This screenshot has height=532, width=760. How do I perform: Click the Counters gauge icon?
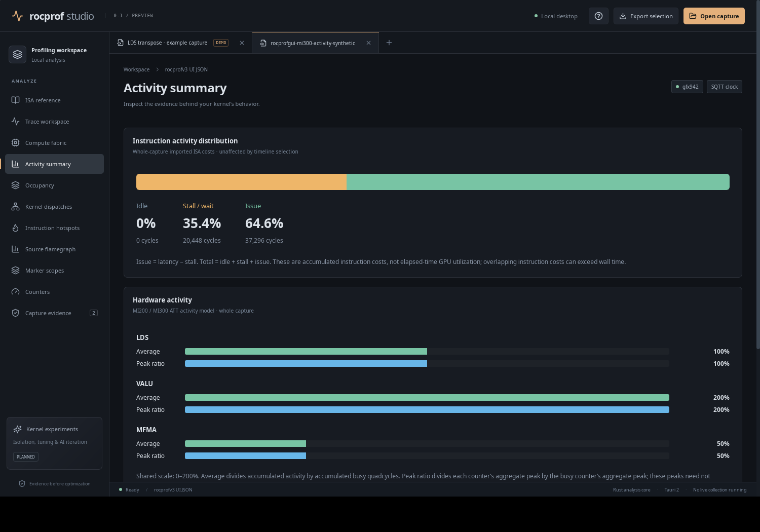16,292
